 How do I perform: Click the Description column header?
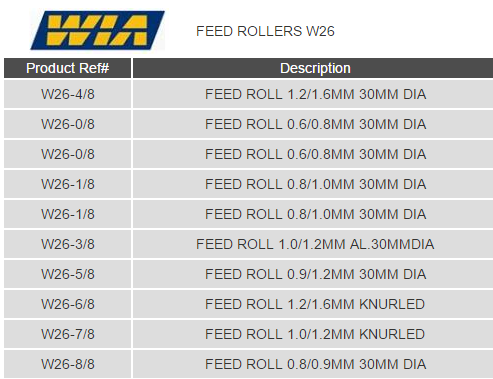coord(315,68)
